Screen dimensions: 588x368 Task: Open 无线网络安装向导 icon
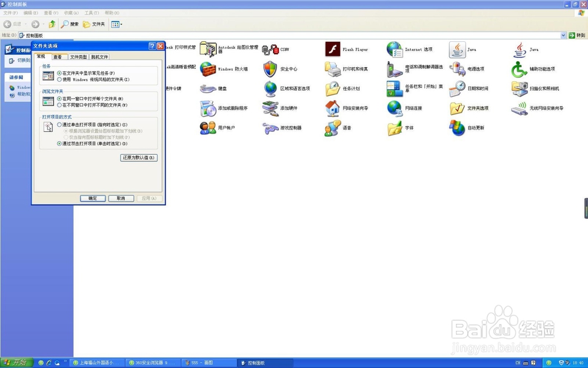(519, 108)
